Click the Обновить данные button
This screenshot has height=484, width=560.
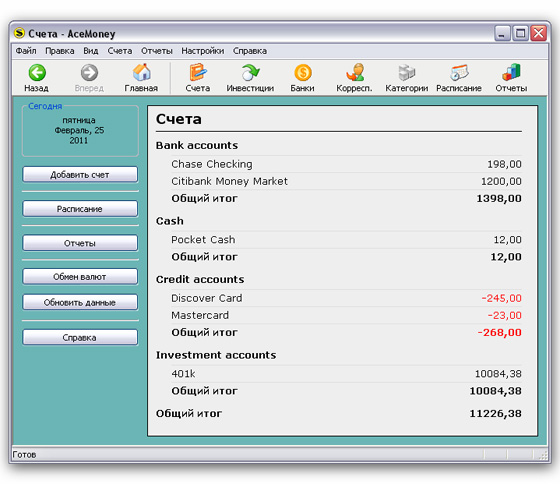[x=80, y=303]
